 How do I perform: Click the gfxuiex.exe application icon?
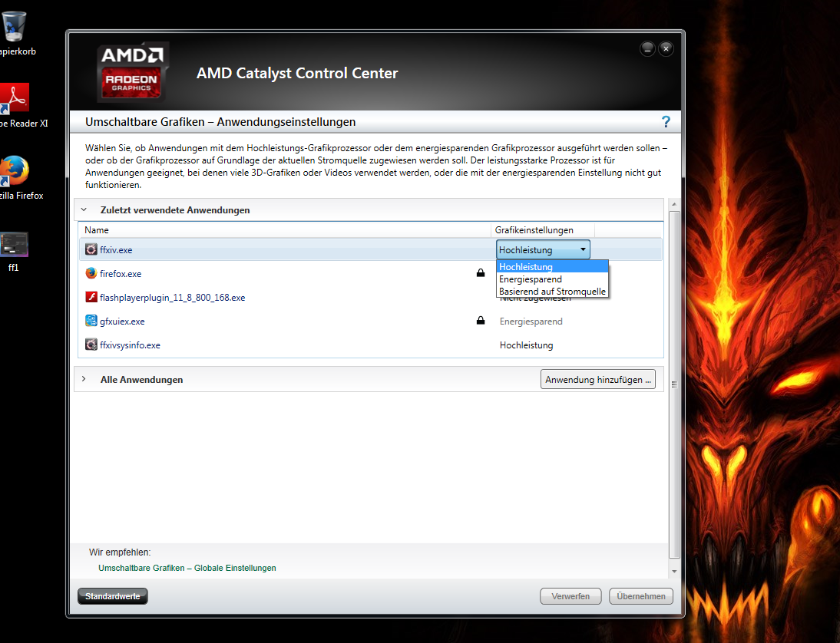[x=91, y=321]
